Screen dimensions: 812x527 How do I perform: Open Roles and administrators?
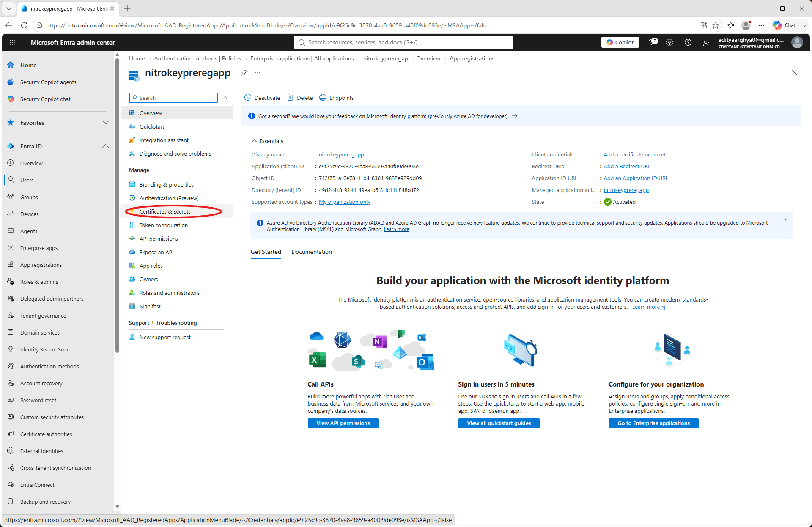pos(177,293)
